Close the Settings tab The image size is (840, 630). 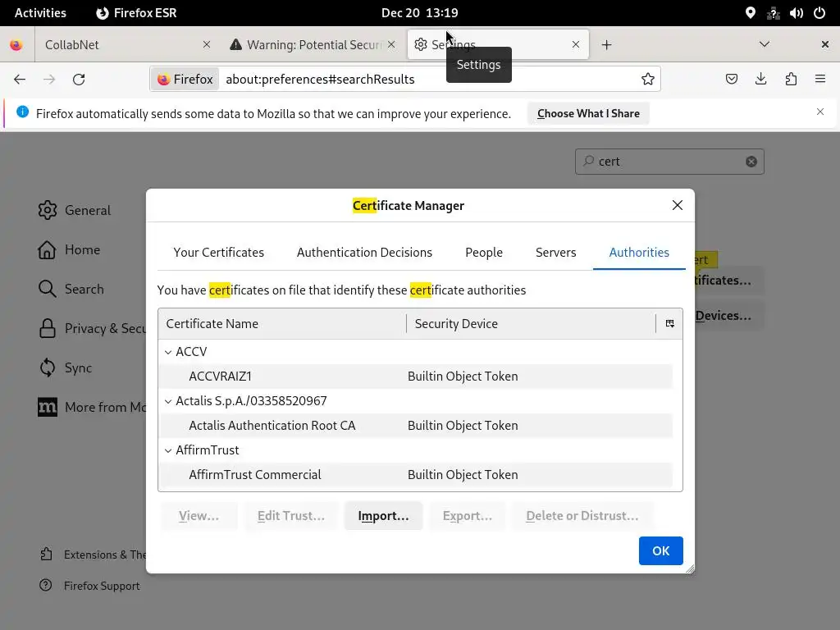[x=575, y=44]
